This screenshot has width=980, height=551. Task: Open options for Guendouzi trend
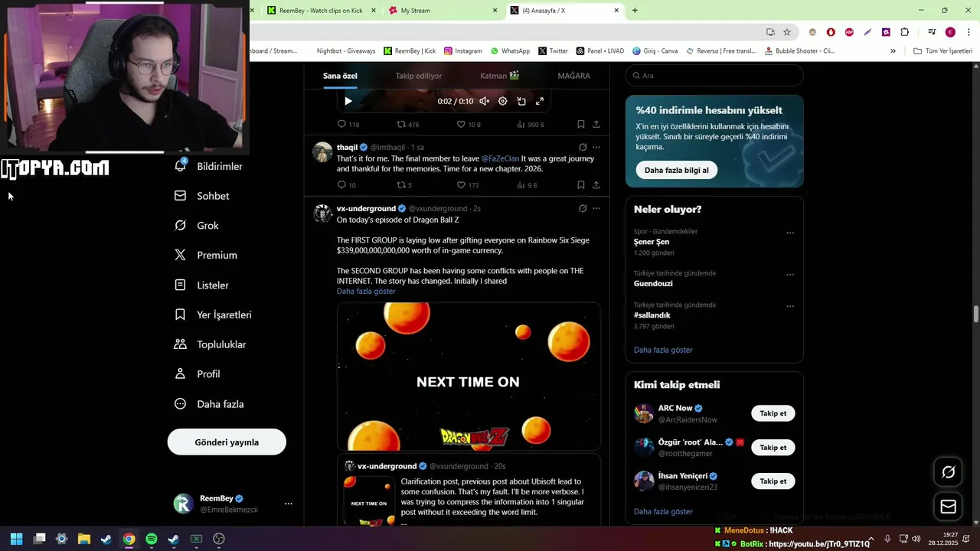(790, 275)
